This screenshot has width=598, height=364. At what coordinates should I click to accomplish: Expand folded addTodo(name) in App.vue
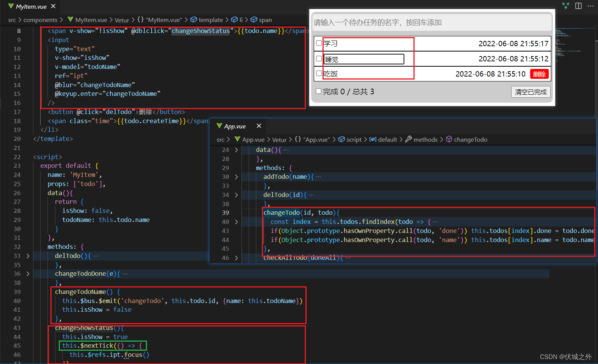click(236, 177)
